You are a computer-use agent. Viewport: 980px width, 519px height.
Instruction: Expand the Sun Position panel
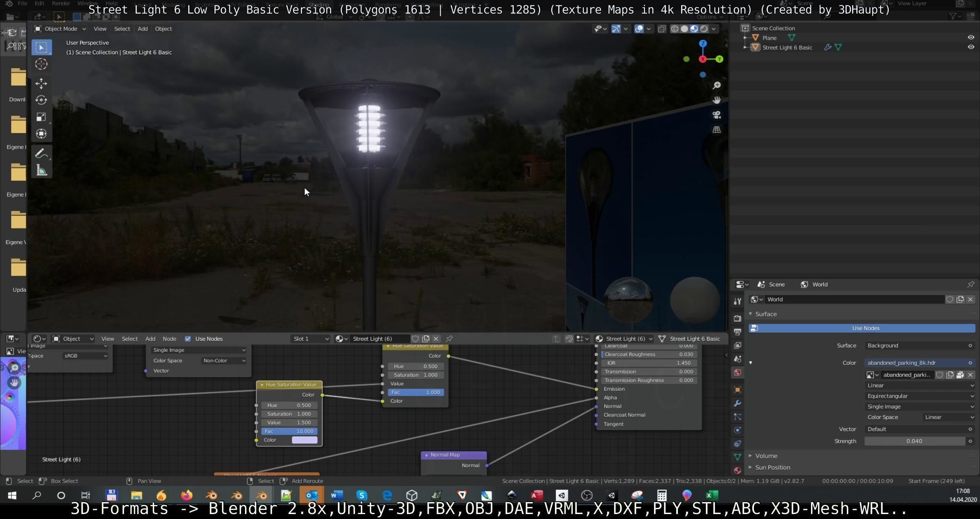(772, 467)
